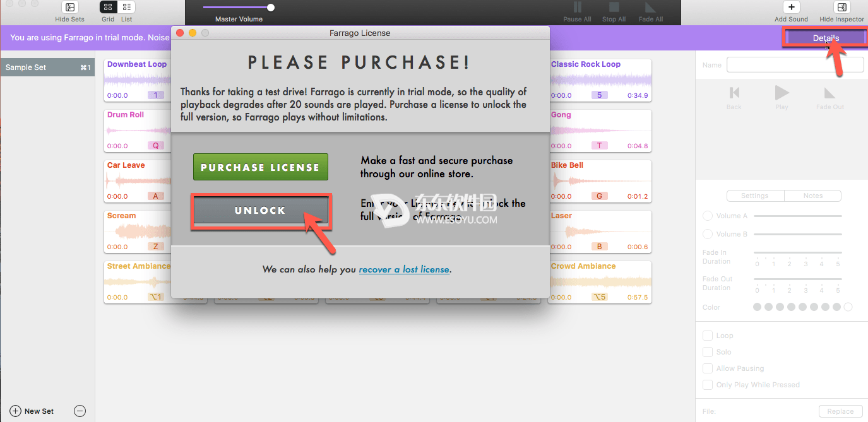Click the Unlock button
The height and width of the screenshot is (422, 868).
(x=260, y=211)
